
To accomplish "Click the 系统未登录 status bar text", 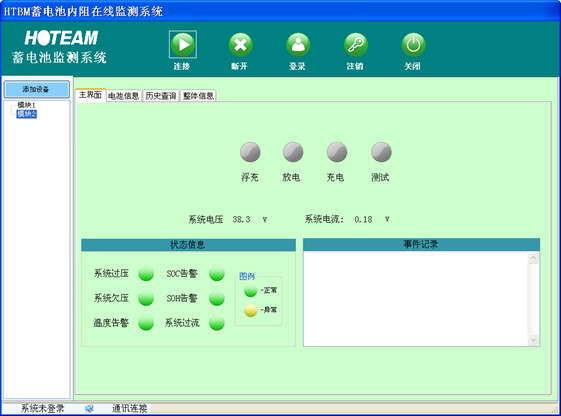I will [43, 408].
